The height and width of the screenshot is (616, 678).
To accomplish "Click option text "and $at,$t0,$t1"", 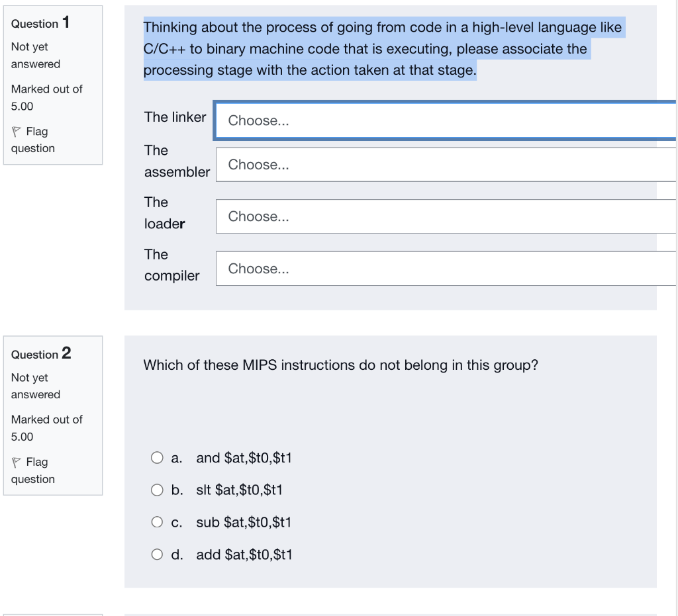I will pos(244,457).
